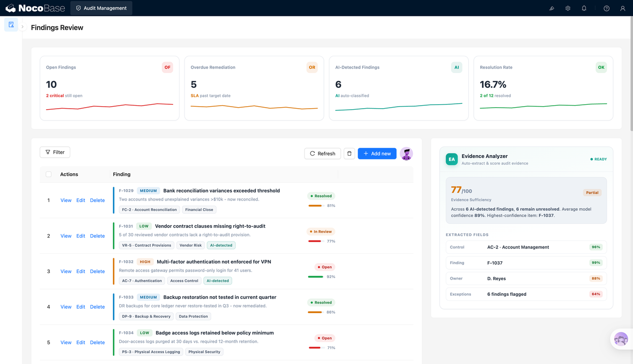Click the AI-detected tag on F-1031

(x=221, y=245)
